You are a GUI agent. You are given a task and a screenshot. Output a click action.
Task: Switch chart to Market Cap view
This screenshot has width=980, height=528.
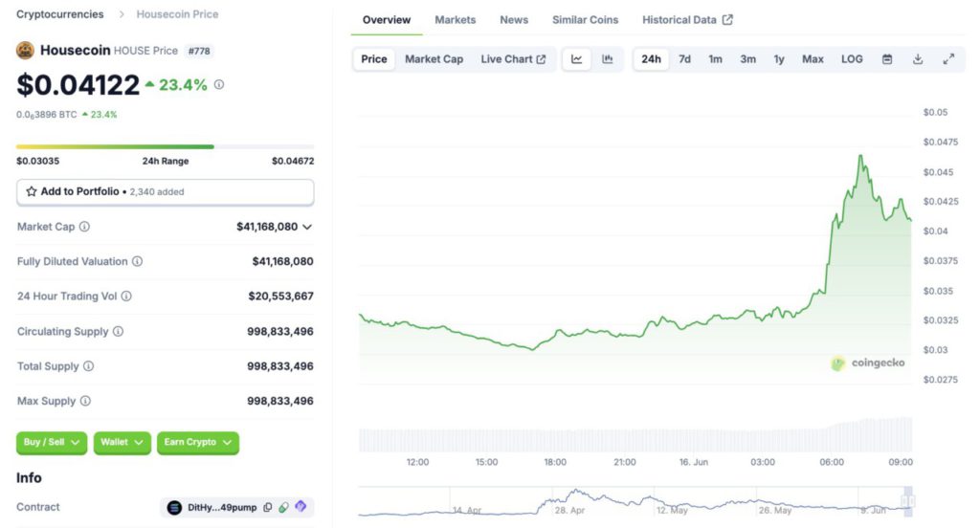click(x=434, y=59)
